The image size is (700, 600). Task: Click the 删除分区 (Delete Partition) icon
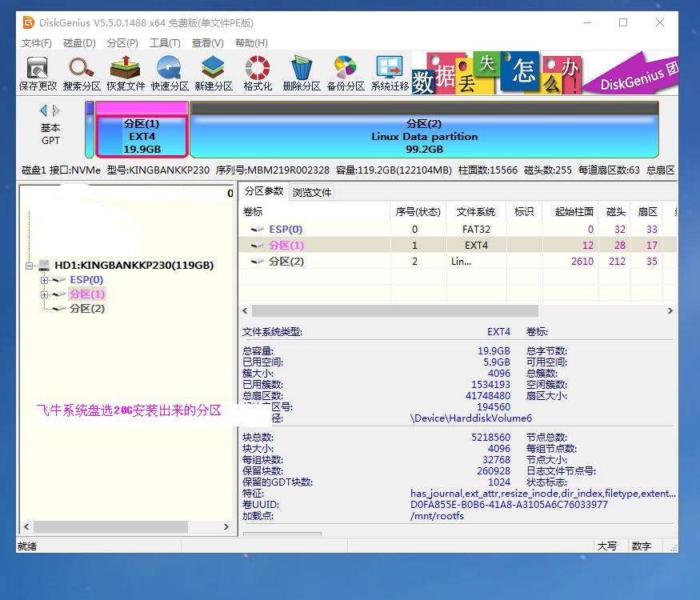point(301,74)
